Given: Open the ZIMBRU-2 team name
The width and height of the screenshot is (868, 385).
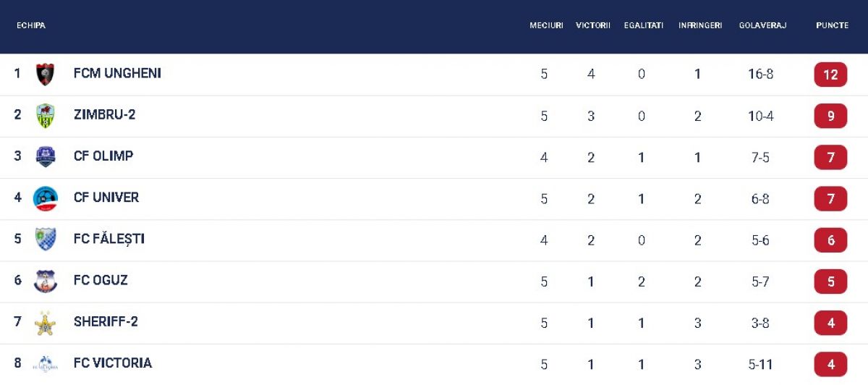Looking at the screenshot, I should (104, 115).
